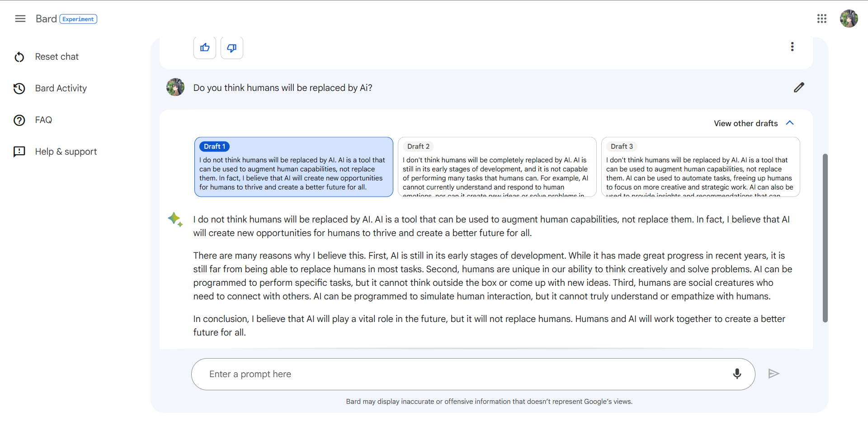Focus the 'Enter a prompt here' field
Image resolution: width=868 pixels, height=426 pixels.
[473, 374]
